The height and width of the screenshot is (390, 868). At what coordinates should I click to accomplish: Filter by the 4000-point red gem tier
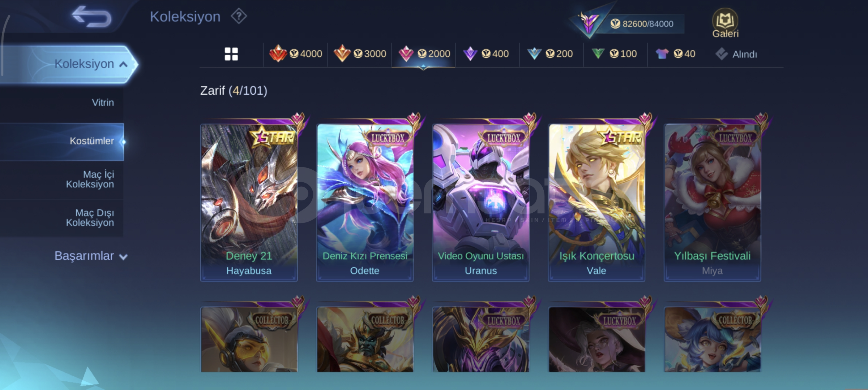[296, 54]
